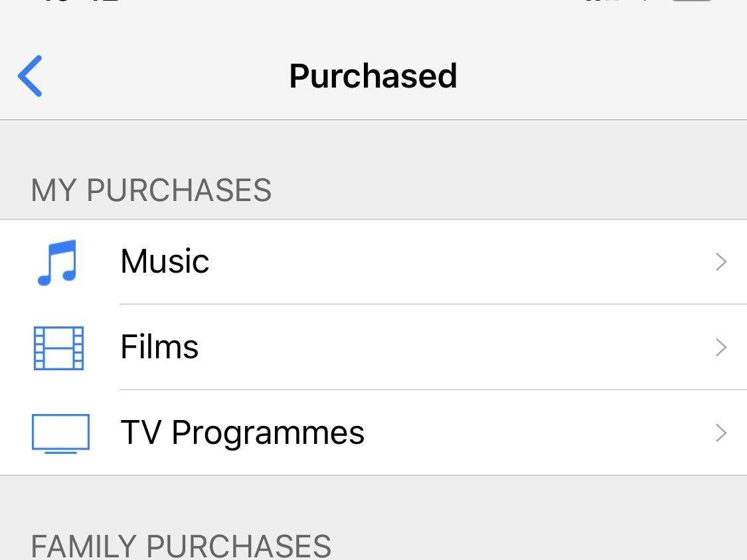Select the TV Programmes row's empty area
747x560 pixels.
[x=531, y=433]
